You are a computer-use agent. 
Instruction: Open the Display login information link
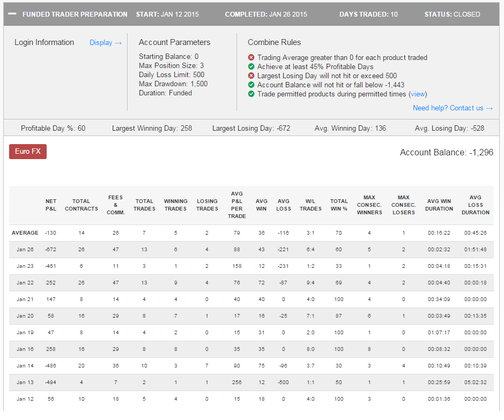click(106, 43)
